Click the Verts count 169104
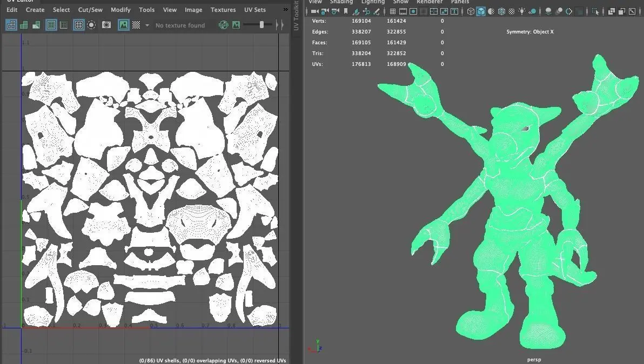Viewport: 644px width, 364px height. pyautogui.click(x=361, y=21)
